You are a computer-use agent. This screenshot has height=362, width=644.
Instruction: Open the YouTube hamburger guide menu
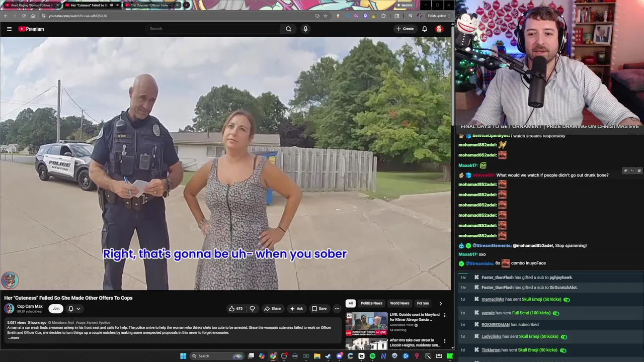[x=9, y=29]
